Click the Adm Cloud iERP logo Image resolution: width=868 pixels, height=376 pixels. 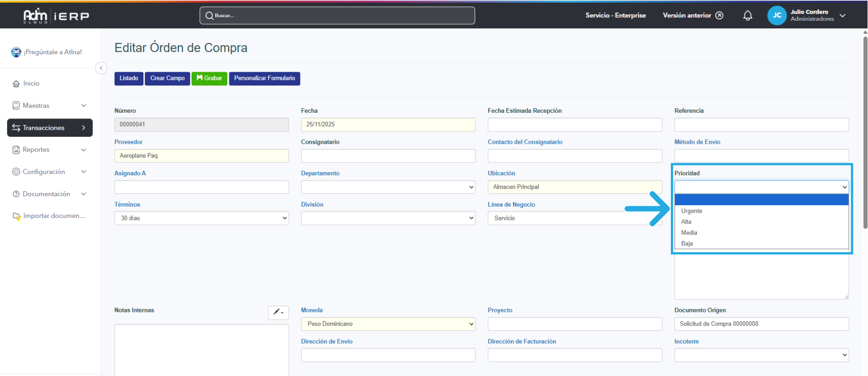(x=57, y=16)
